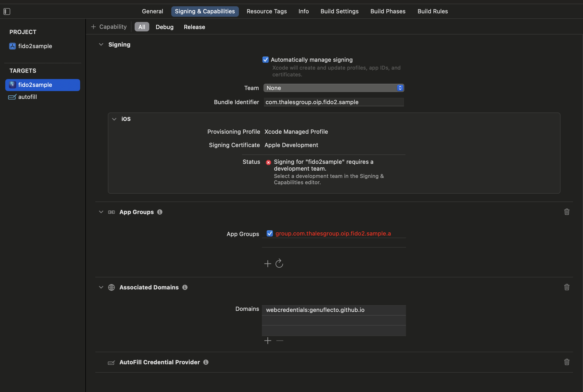Click the Xcode Managed Profile value
Image resolution: width=583 pixels, height=392 pixels.
(x=296, y=132)
